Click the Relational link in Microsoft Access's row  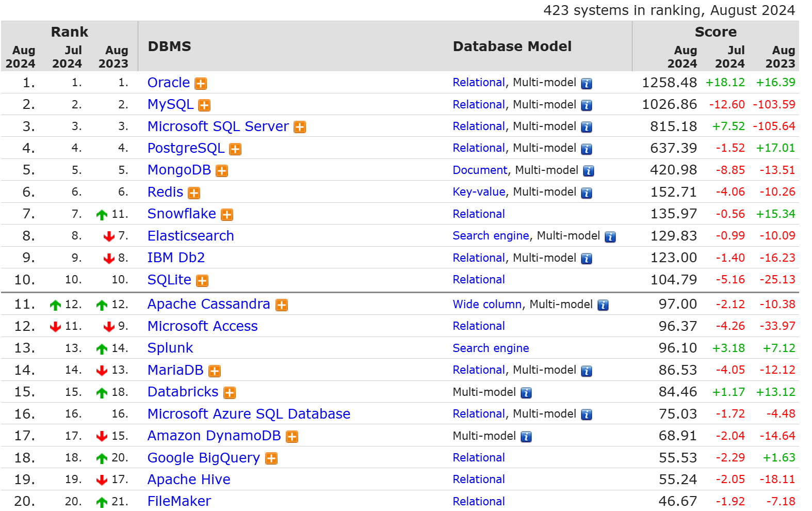479,326
